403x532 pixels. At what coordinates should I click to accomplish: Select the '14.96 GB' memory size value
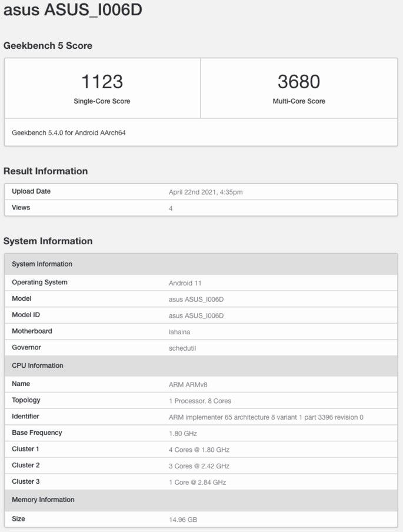coord(183,520)
